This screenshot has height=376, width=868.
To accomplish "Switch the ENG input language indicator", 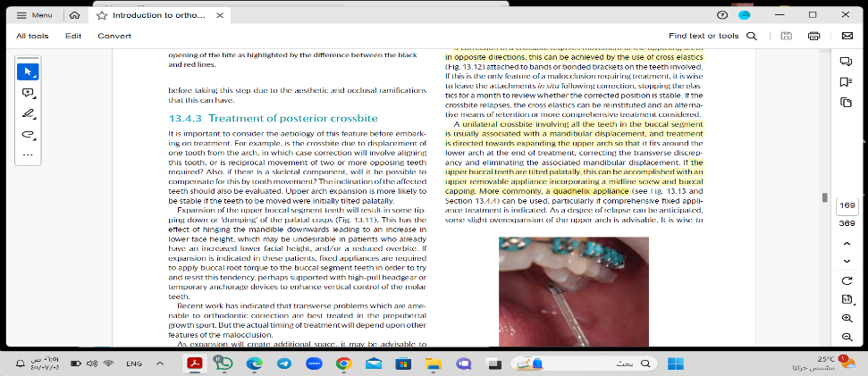I will tap(134, 363).
